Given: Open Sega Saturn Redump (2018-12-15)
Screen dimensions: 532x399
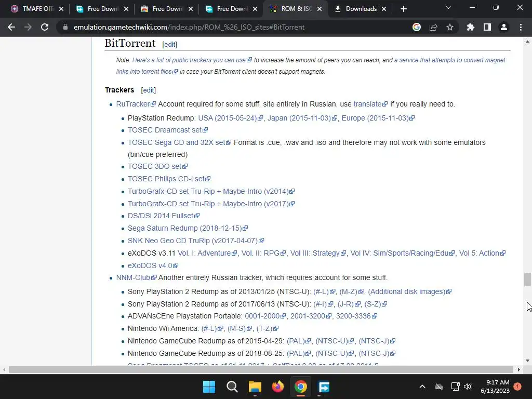Looking at the screenshot, I should [188, 229].
